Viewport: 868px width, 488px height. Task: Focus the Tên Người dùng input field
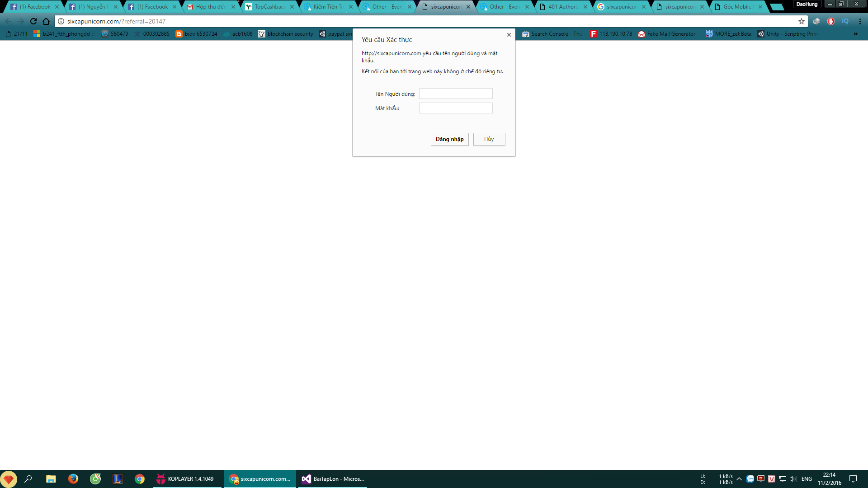click(x=455, y=94)
